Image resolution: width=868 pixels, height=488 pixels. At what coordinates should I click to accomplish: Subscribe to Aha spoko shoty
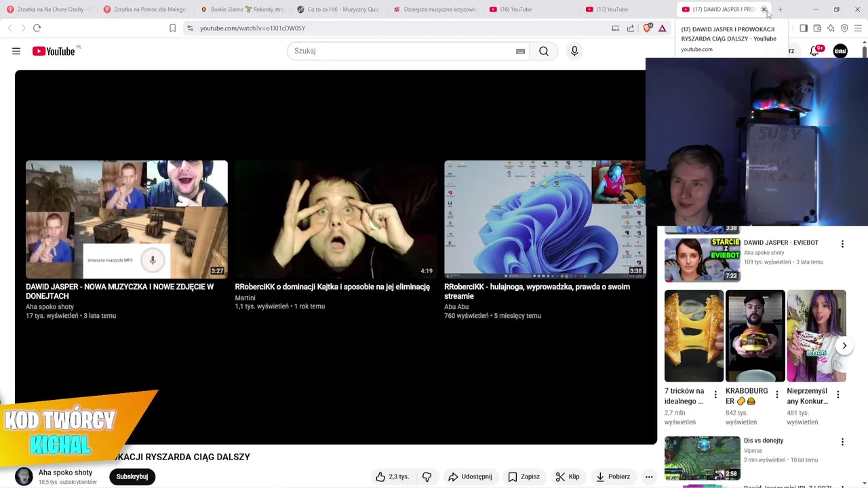click(132, 476)
